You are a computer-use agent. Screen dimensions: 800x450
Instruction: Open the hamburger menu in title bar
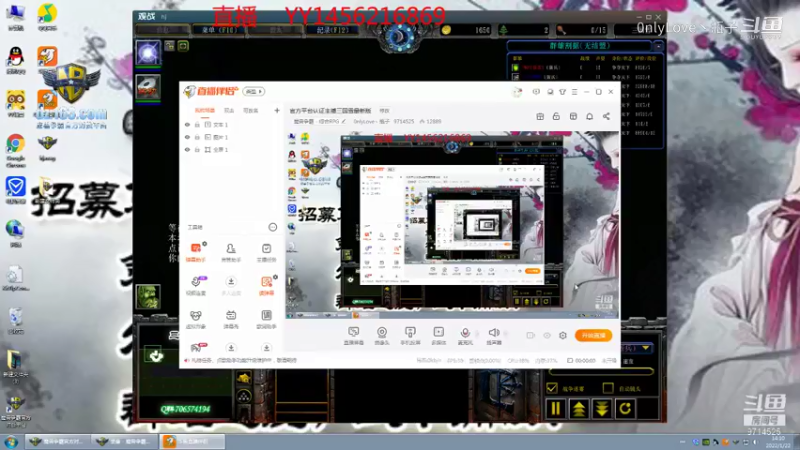pyautogui.click(x=574, y=92)
